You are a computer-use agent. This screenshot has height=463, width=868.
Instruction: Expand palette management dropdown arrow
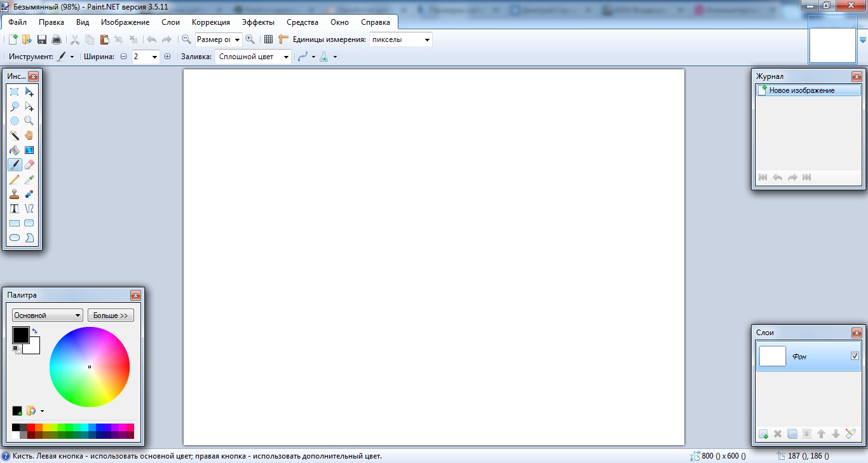pos(42,411)
